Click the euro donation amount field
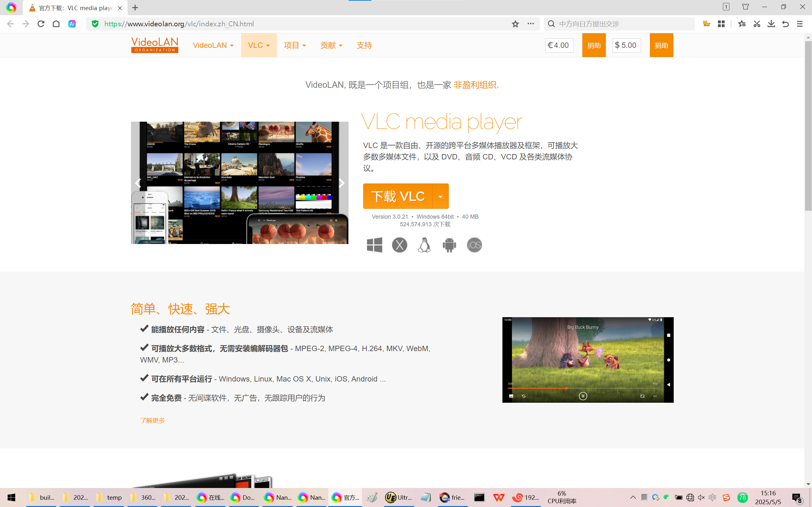 pyautogui.click(x=559, y=45)
